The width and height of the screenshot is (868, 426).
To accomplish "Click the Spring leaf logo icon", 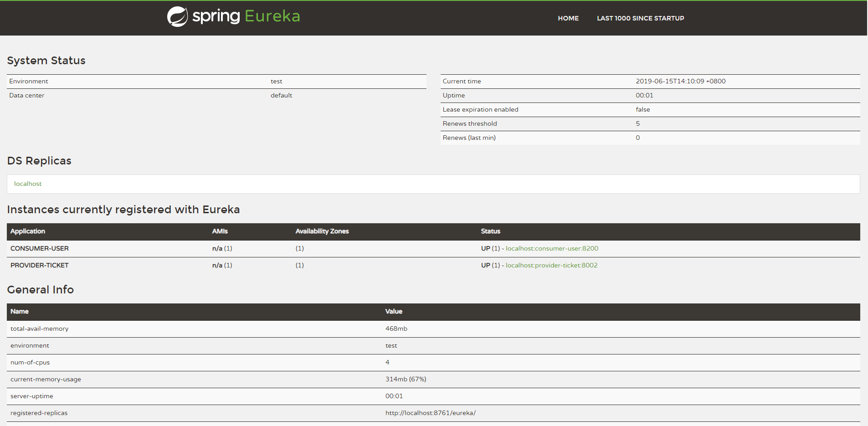I will tap(177, 17).
